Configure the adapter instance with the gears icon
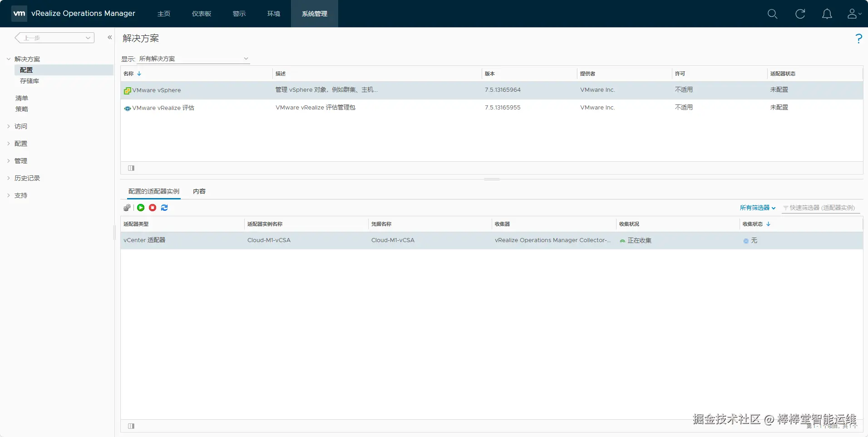Viewport: 868px width, 437px height. click(x=127, y=208)
